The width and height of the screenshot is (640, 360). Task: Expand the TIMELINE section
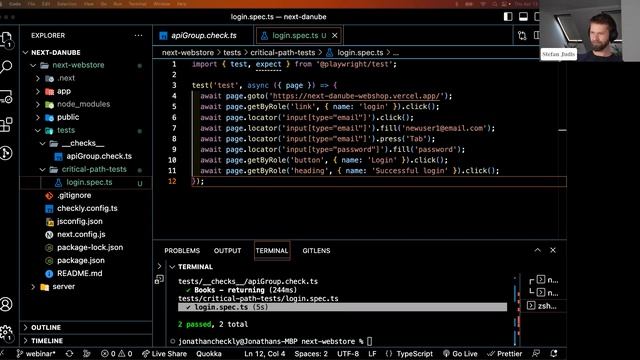(86, 341)
